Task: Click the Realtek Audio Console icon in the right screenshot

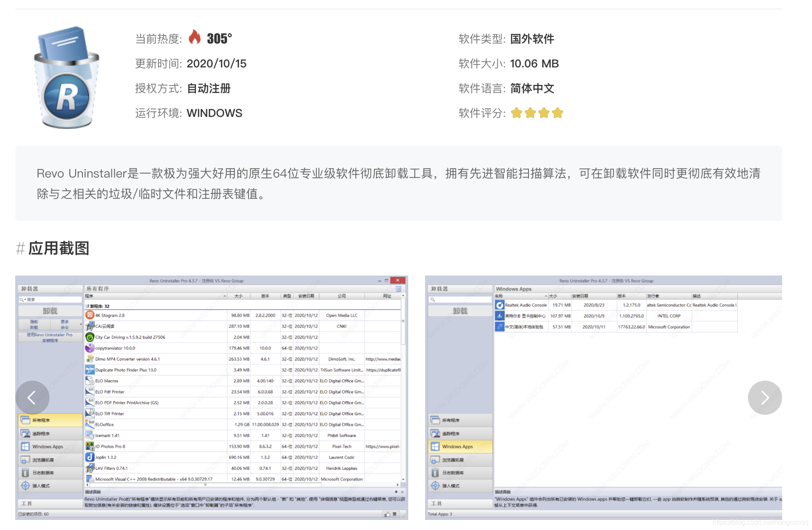Action: (499, 305)
